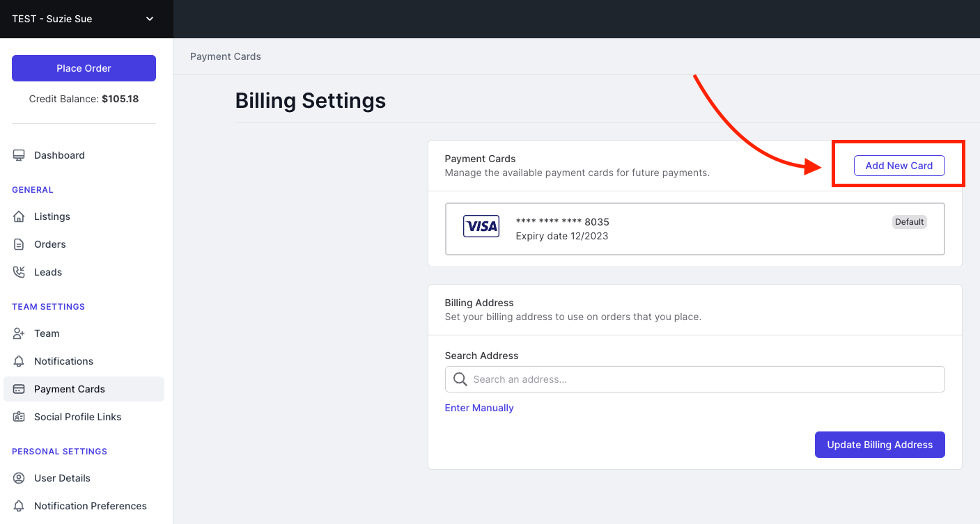The image size is (980, 524).
Task: Click the Listings house icon
Action: point(19,216)
